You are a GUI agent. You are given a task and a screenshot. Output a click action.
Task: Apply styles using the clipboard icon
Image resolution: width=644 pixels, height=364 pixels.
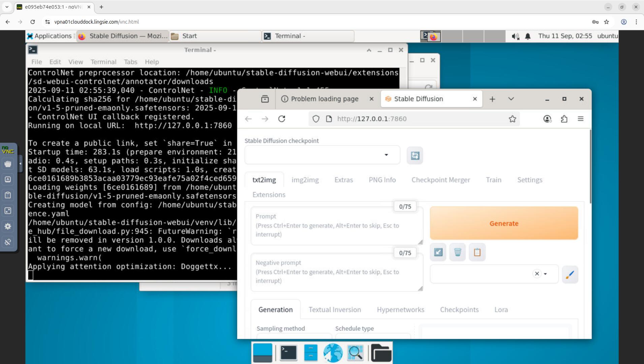[477, 252]
